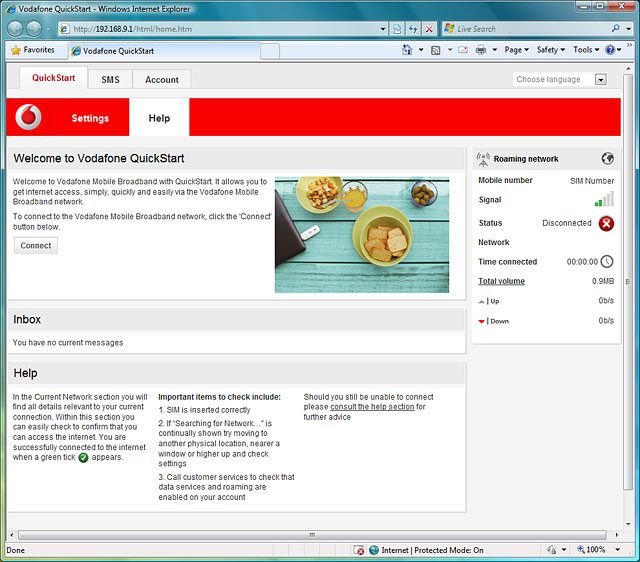Click the gray Up arrow speed icon
Screen dimensions: 640x562
point(482,302)
